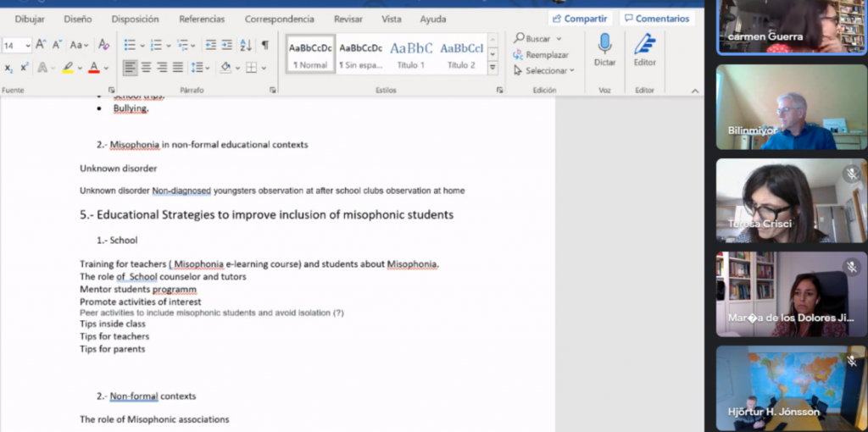
Task: Click the Compartir button
Action: 580,19
